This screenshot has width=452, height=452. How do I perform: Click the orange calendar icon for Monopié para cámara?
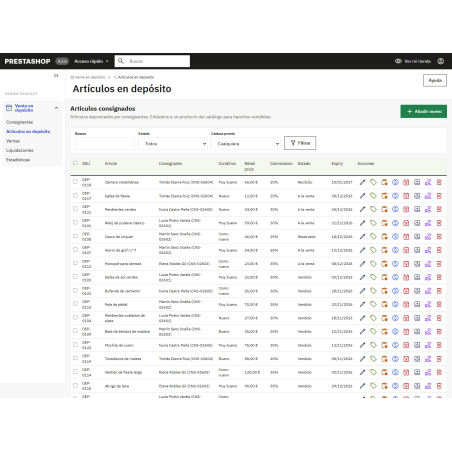click(384, 264)
